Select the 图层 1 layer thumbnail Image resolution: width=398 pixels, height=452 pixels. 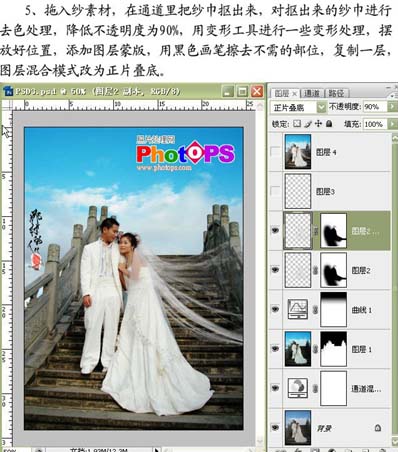pyautogui.click(x=298, y=349)
